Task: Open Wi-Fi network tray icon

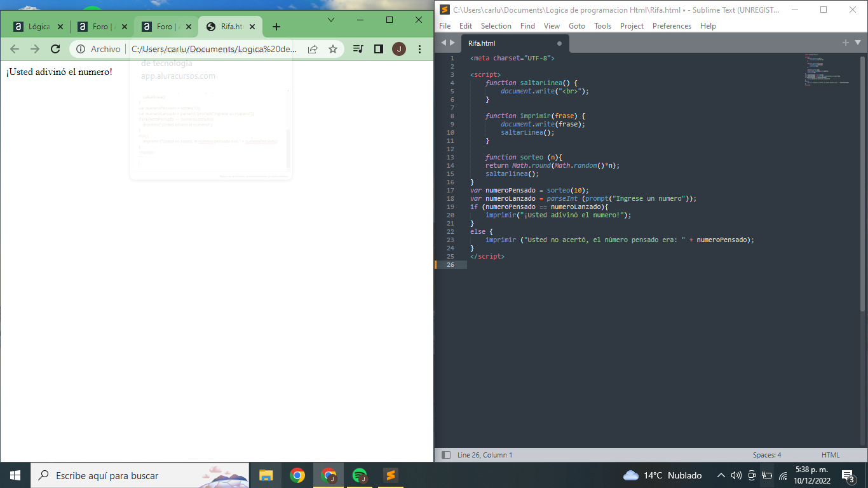Action: click(783, 475)
